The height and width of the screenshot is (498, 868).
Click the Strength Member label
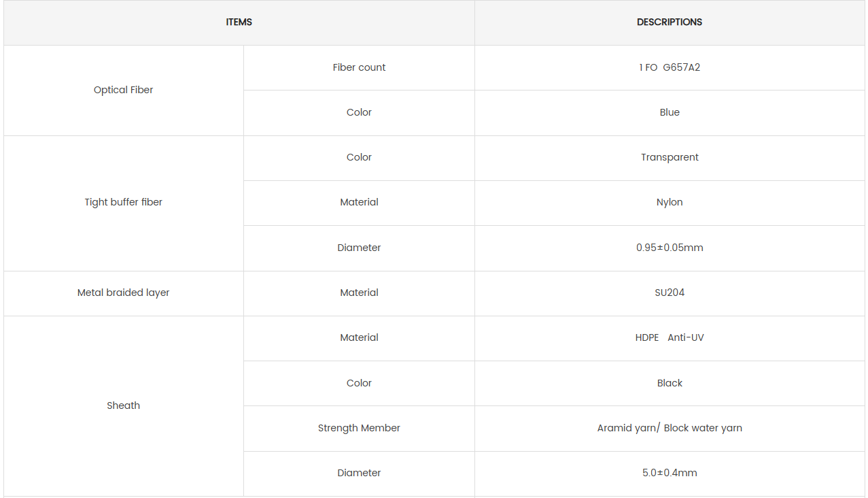(359, 428)
